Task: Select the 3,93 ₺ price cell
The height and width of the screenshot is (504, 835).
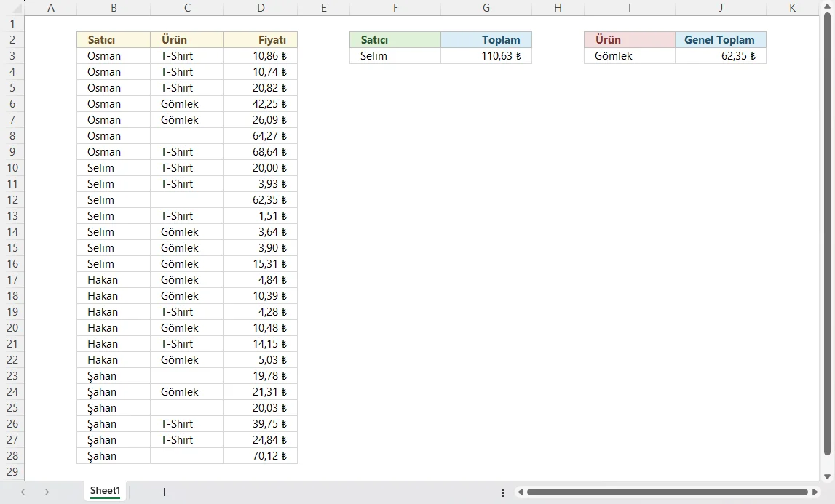Action: pyautogui.click(x=261, y=183)
